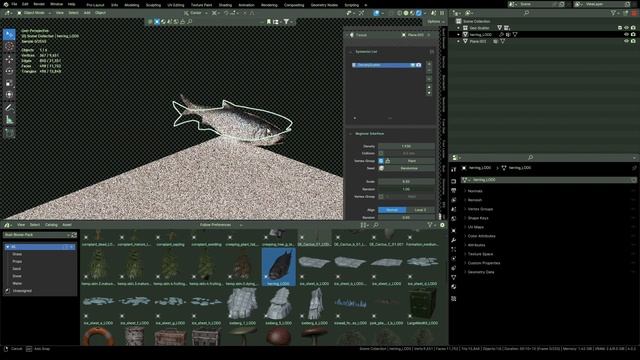This screenshot has height=360, width=640.
Task: Switch to the Shading workspace tab
Action: pos(225,5)
